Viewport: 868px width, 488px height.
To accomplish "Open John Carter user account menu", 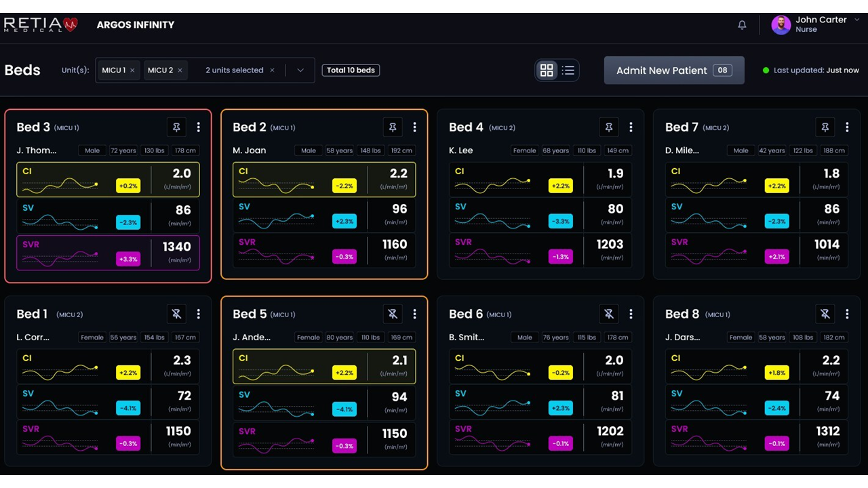I will (814, 25).
